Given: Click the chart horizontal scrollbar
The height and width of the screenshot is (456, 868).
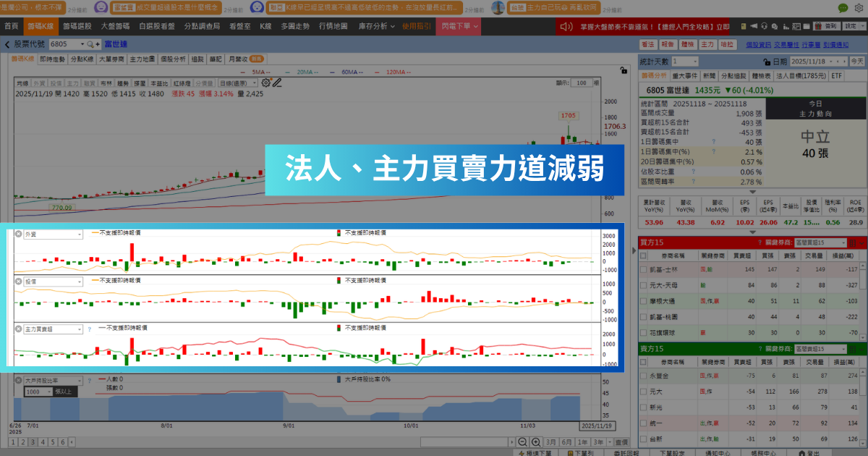Looking at the screenshot, I should click(x=466, y=442).
